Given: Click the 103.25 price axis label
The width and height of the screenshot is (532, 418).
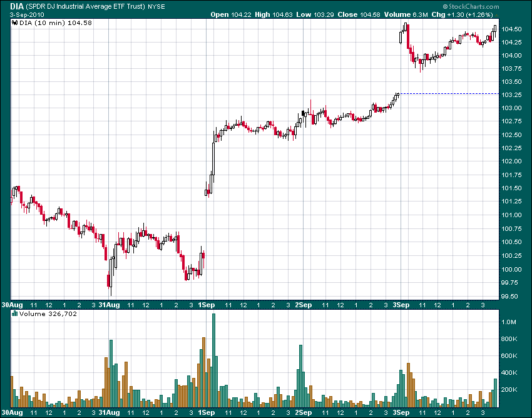Looking at the screenshot, I should (x=511, y=95).
